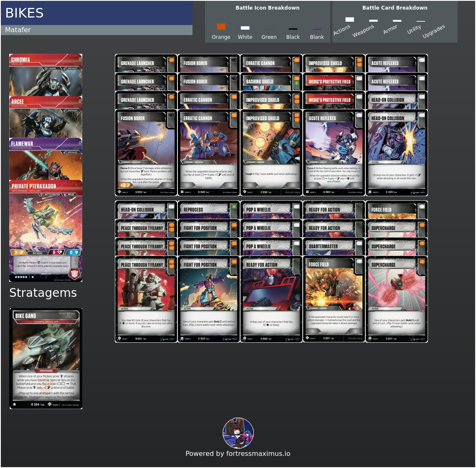The image size is (476, 468).
Task: Click the Improvised Shield full card artwork
Action: point(271,141)
